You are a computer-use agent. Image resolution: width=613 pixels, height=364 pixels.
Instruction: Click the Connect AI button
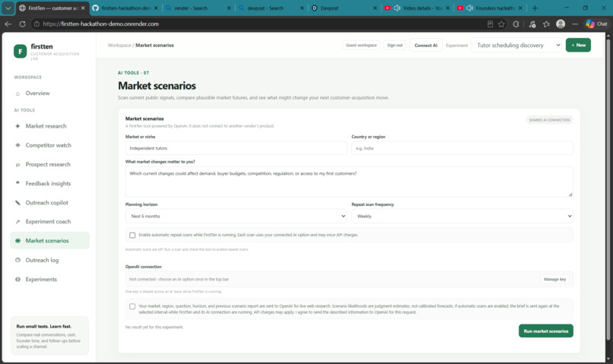click(x=426, y=46)
